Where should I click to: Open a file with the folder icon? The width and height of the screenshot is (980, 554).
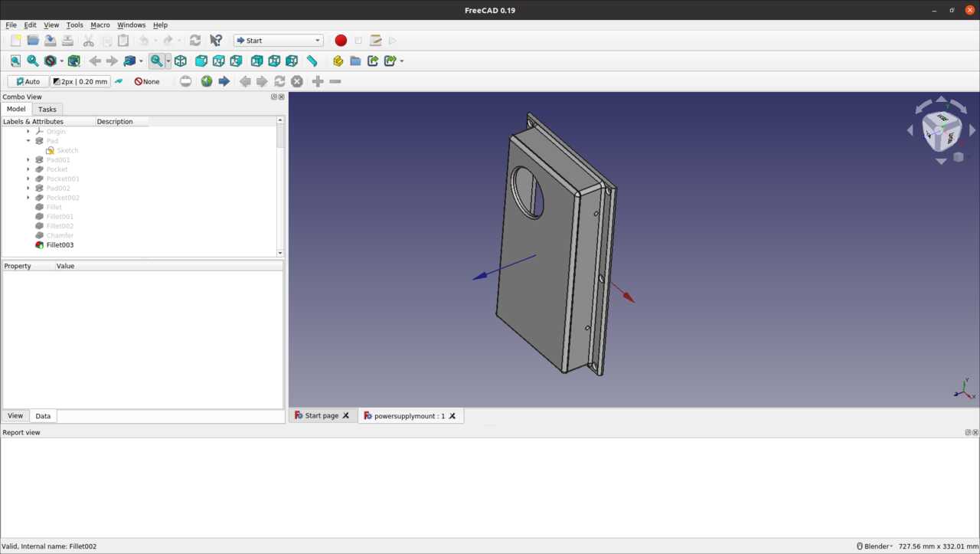pos(33,41)
